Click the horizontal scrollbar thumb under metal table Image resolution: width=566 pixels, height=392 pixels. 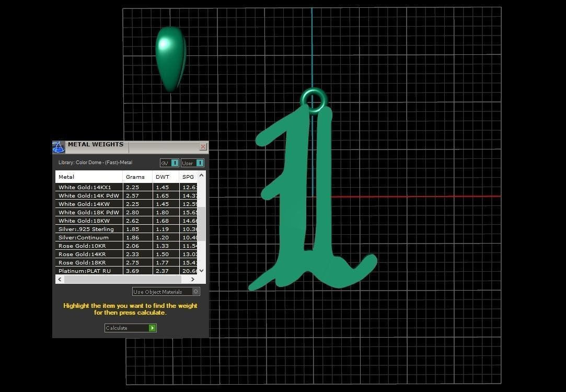click(x=123, y=280)
